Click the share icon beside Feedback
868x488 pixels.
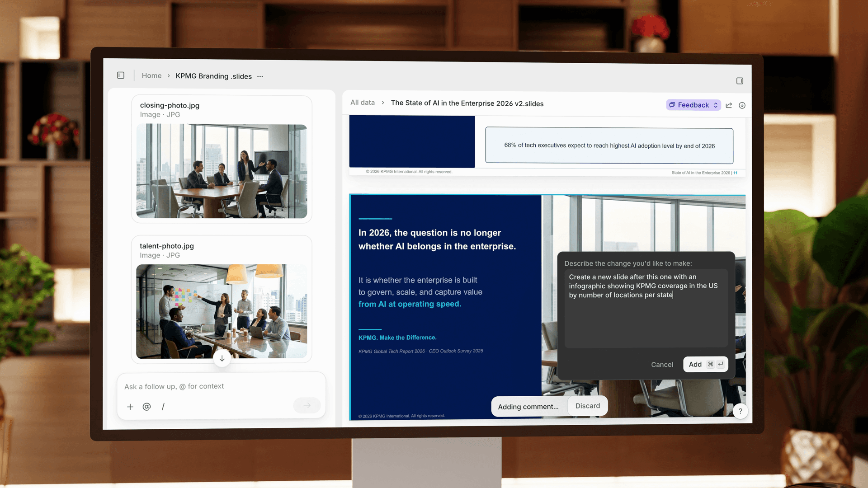pyautogui.click(x=729, y=105)
